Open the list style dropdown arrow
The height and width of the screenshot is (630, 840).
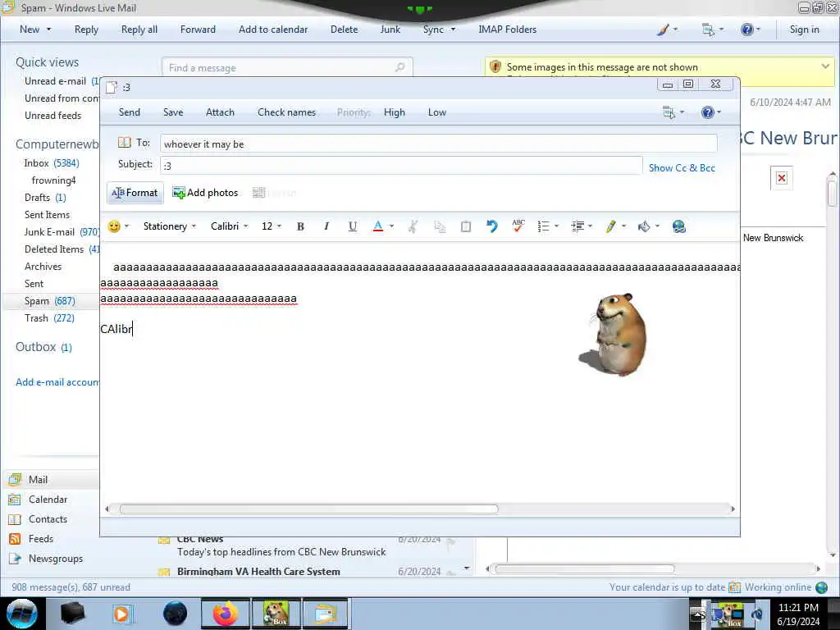[557, 226]
